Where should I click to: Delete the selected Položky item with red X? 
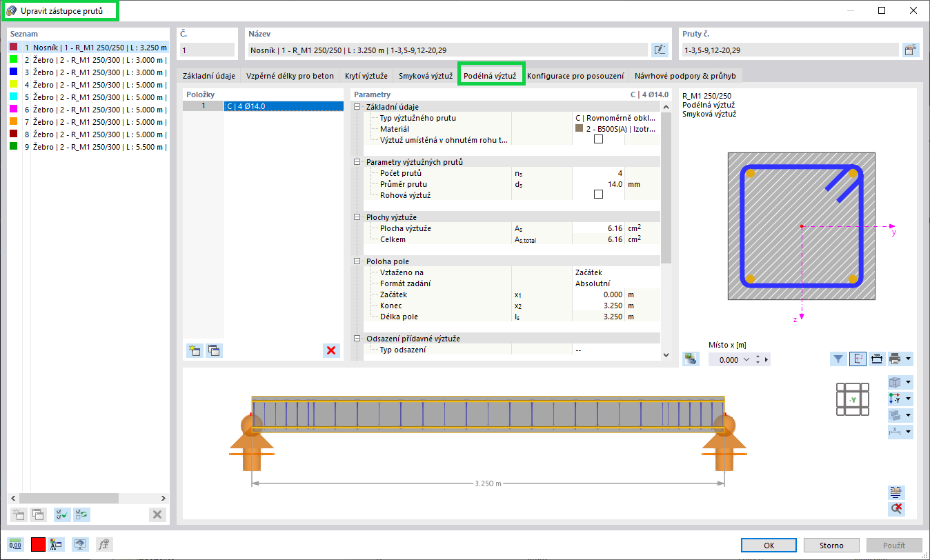332,350
